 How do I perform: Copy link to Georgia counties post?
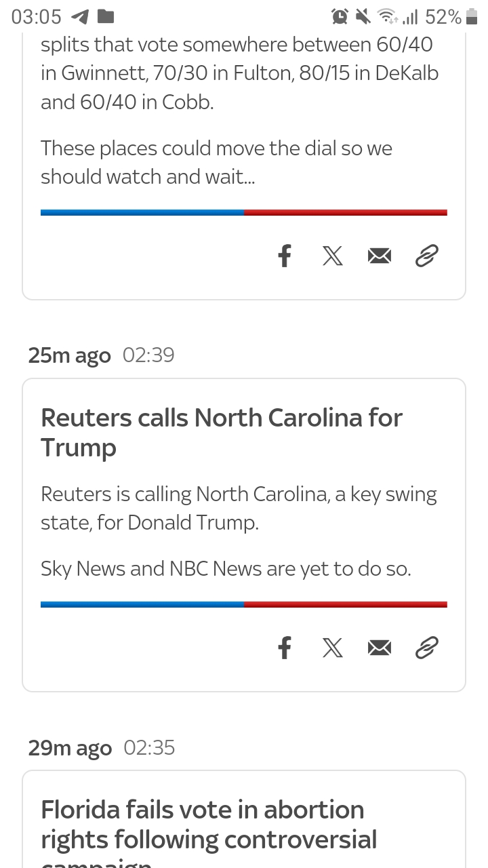tap(426, 256)
